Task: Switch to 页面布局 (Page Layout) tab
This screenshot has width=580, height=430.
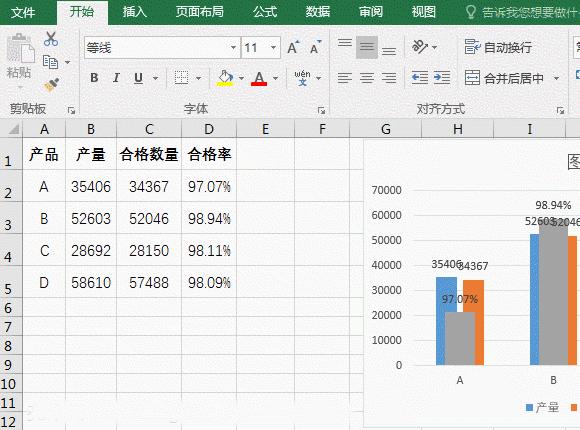Action: point(200,12)
